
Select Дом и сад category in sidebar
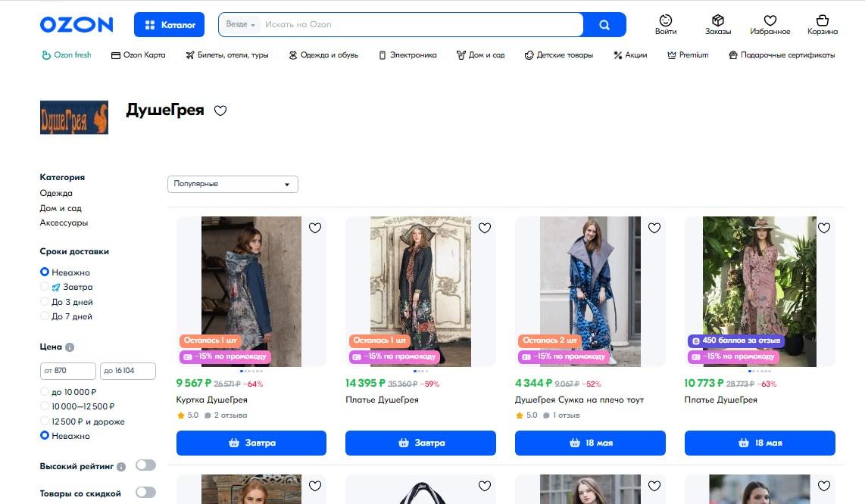coord(61,208)
